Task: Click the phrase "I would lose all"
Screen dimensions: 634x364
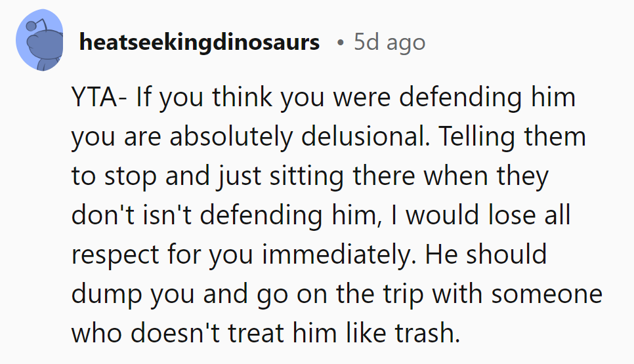Action: [x=478, y=215]
